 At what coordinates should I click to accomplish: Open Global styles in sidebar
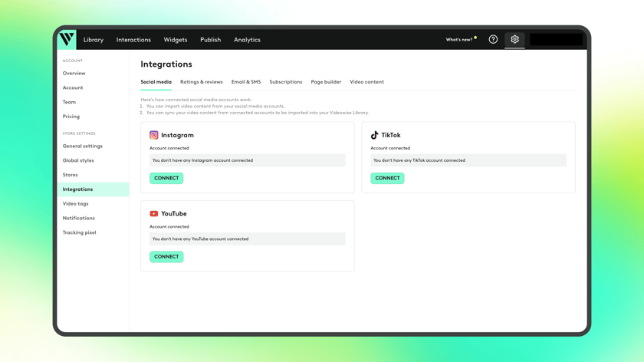point(78,160)
